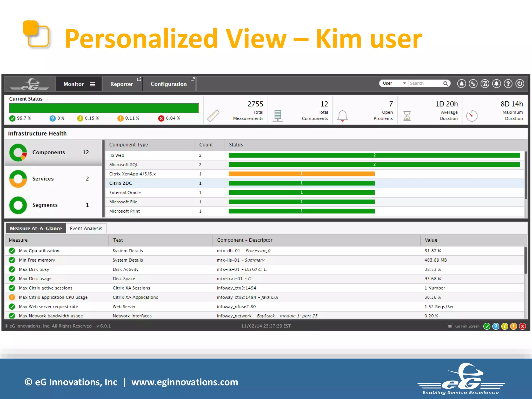Switch to Measure At-A-Glance tab
The width and height of the screenshot is (532, 399).
point(36,228)
